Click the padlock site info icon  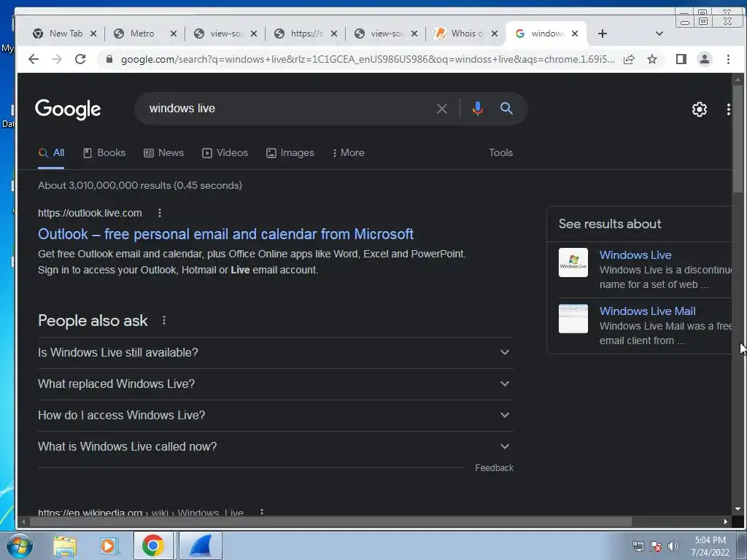109,59
